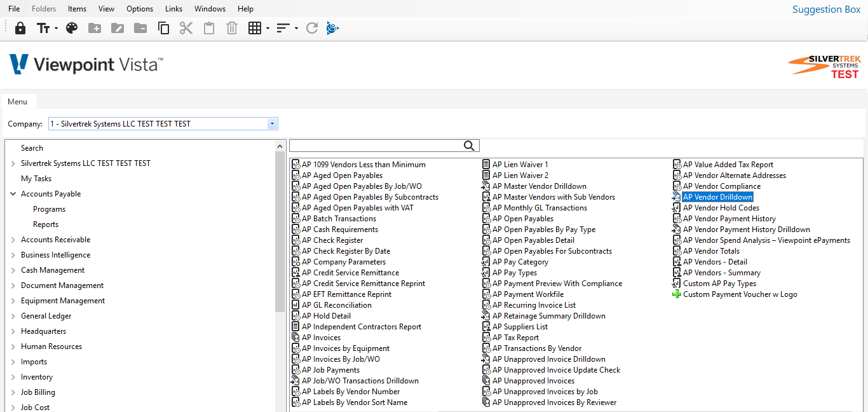
Task: Click the icon beside AP Unapproved Invoices By Reviewer
Action: pos(487,402)
